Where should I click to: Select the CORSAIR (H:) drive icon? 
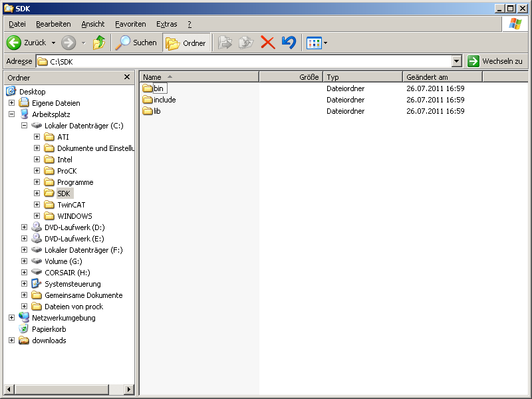pyautogui.click(x=37, y=272)
